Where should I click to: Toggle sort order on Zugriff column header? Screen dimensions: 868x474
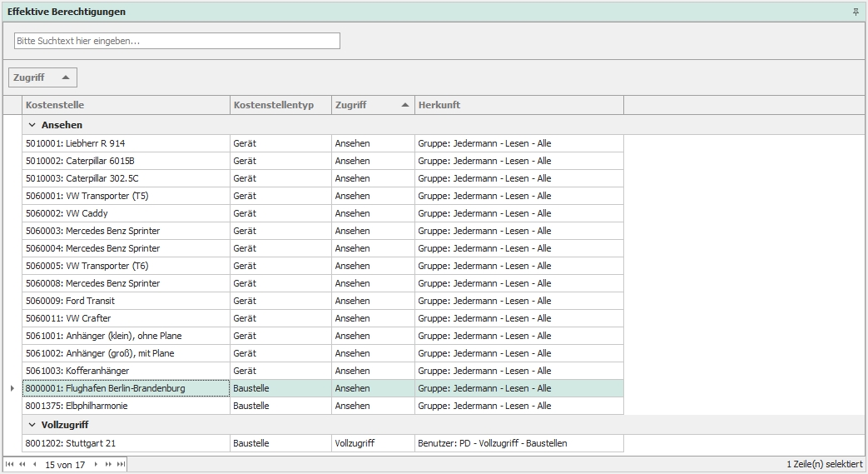coord(372,105)
